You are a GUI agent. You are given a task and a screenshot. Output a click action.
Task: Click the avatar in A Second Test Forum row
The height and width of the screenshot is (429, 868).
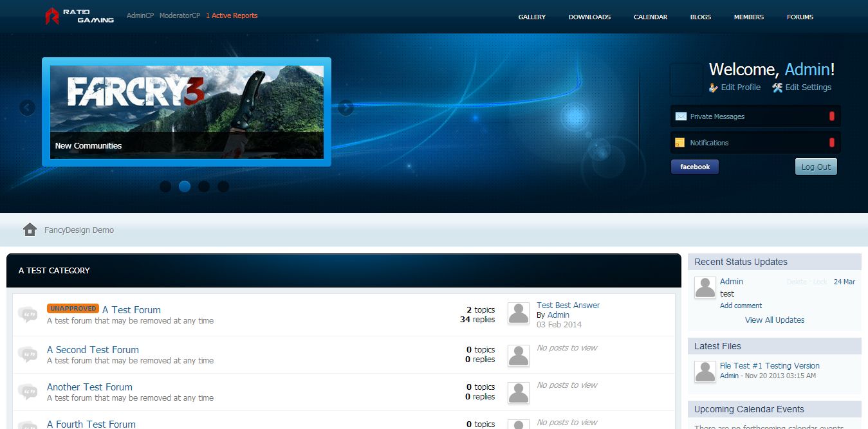pyautogui.click(x=519, y=356)
